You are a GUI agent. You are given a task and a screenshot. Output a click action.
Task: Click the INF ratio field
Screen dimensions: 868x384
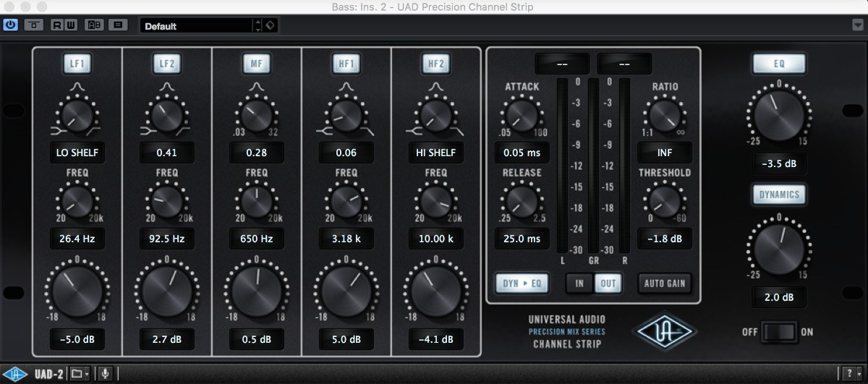[664, 153]
